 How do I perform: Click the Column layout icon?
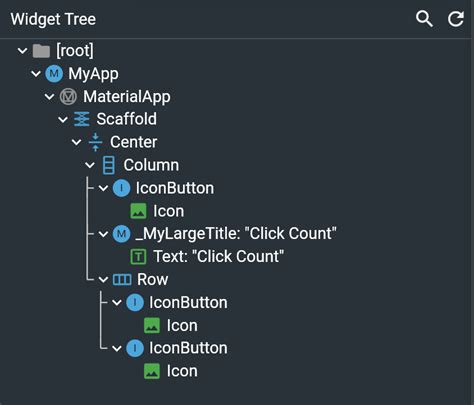(109, 165)
